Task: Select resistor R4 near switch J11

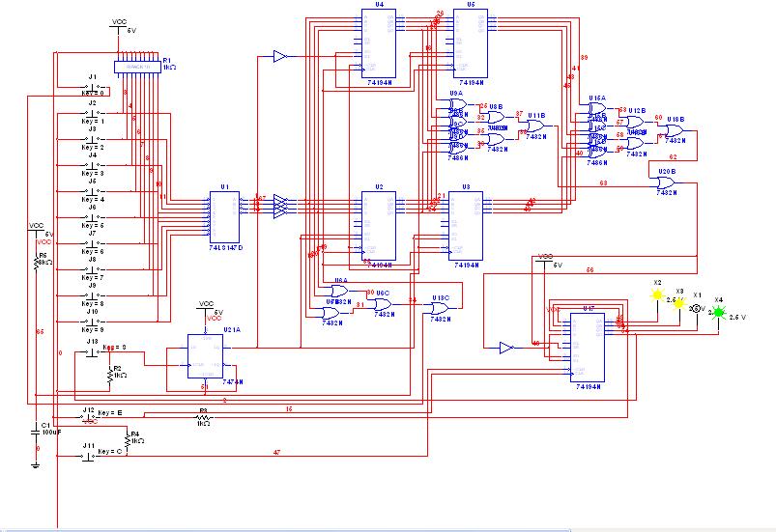Action: click(x=128, y=441)
